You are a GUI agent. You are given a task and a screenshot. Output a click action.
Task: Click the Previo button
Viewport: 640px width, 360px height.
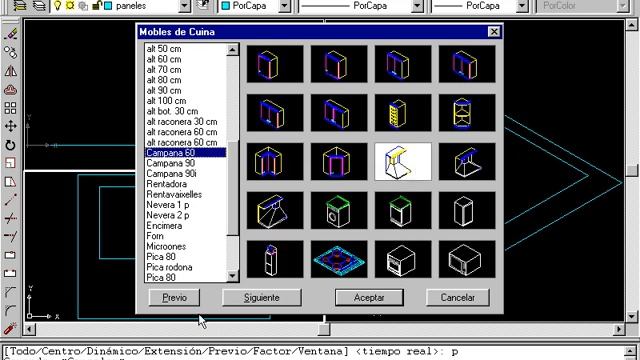tap(174, 298)
